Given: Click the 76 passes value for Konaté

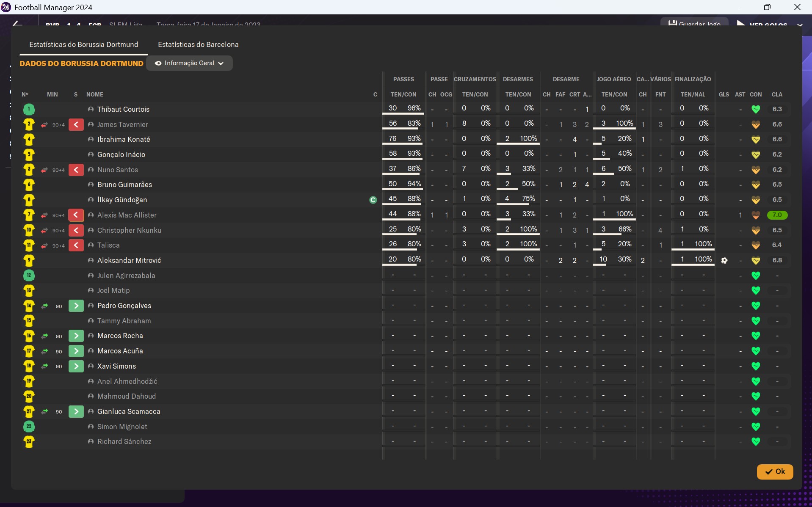Looking at the screenshot, I should [393, 139].
